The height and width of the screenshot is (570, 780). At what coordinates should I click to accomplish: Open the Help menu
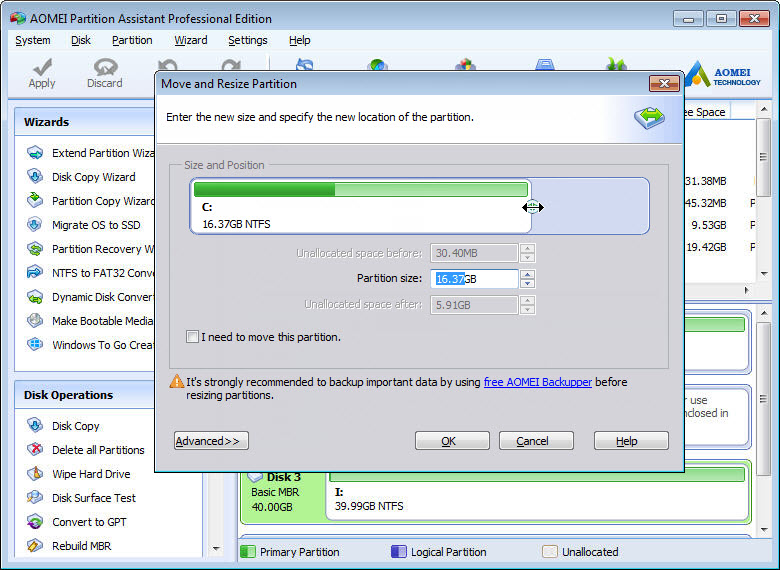pos(299,40)
